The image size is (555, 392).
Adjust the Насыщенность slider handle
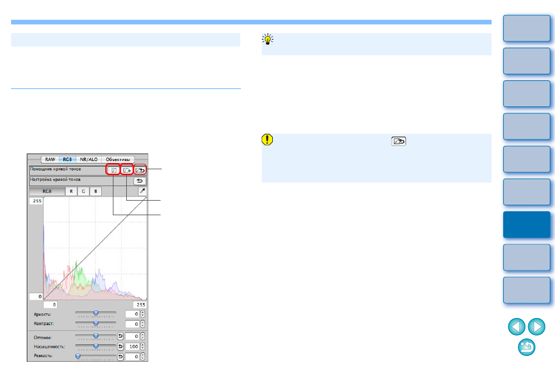pyautogui.click(x=96, y=346)
